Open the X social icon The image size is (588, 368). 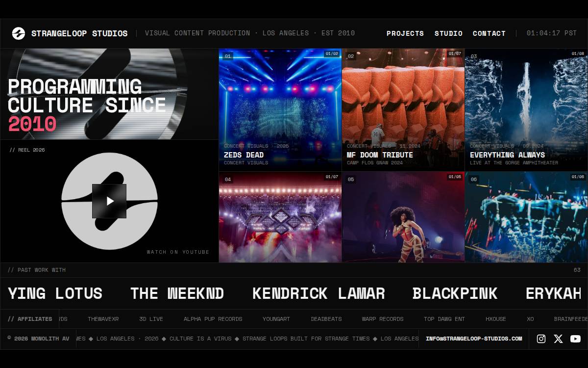click(558, 339)
